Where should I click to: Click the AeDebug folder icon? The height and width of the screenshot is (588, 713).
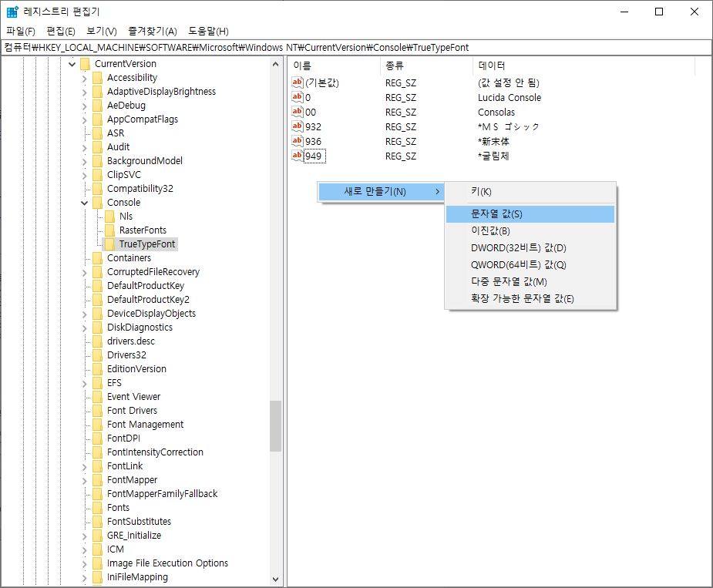(97, 106)
